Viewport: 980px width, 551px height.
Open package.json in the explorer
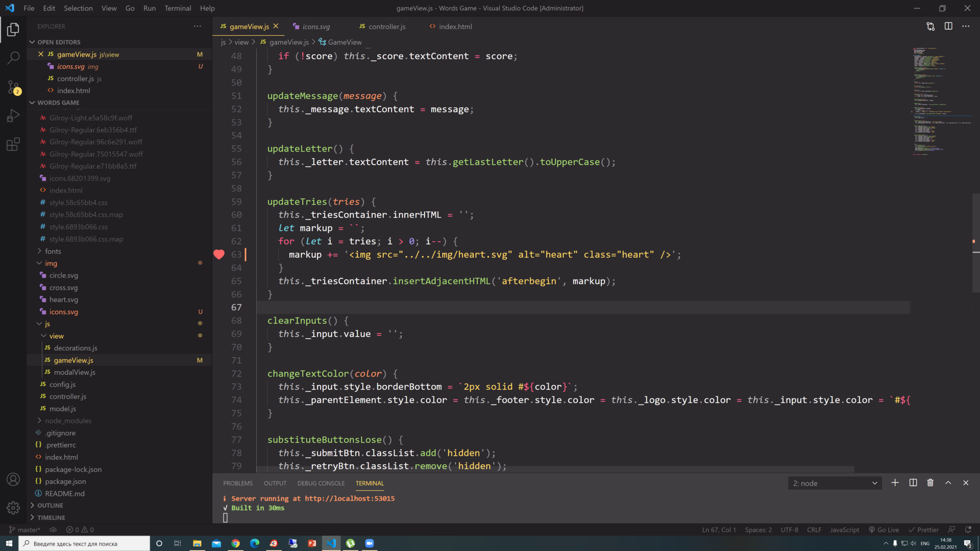point(65,481)
